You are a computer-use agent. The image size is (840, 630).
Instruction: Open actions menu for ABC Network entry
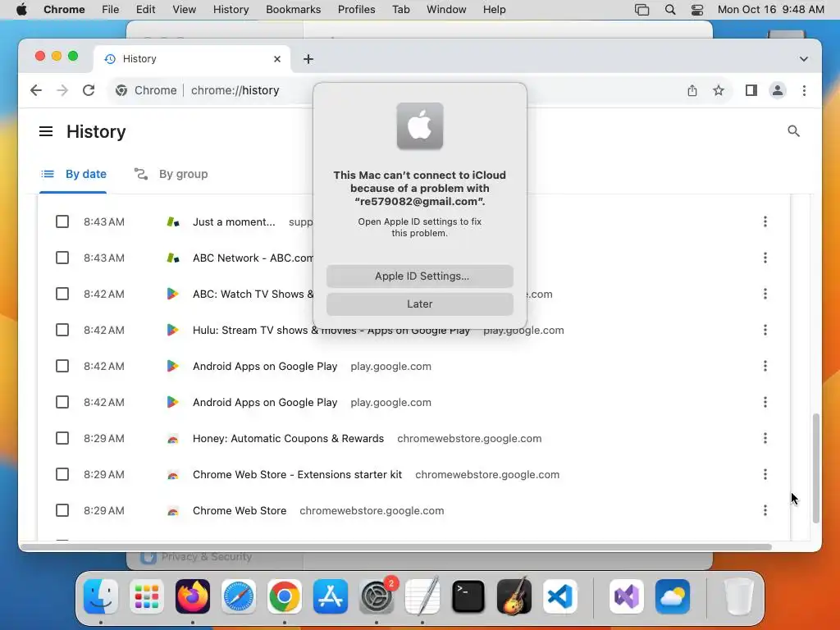765,258
